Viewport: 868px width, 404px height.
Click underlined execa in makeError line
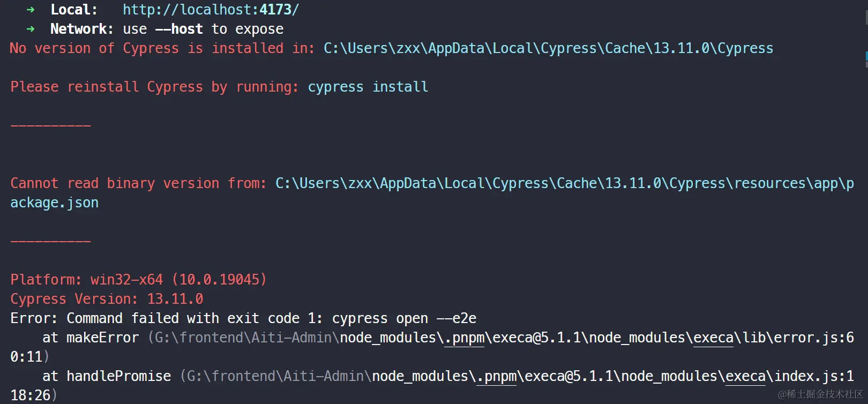coord(713,338)
